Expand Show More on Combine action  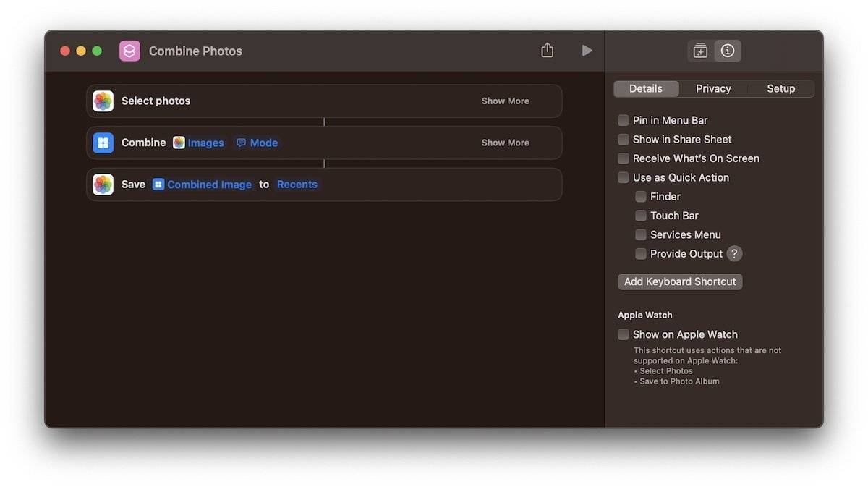[x=505, y=143]
